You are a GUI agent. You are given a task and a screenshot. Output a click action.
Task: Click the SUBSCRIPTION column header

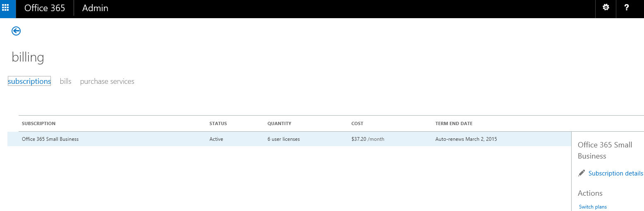pos(38,123)
